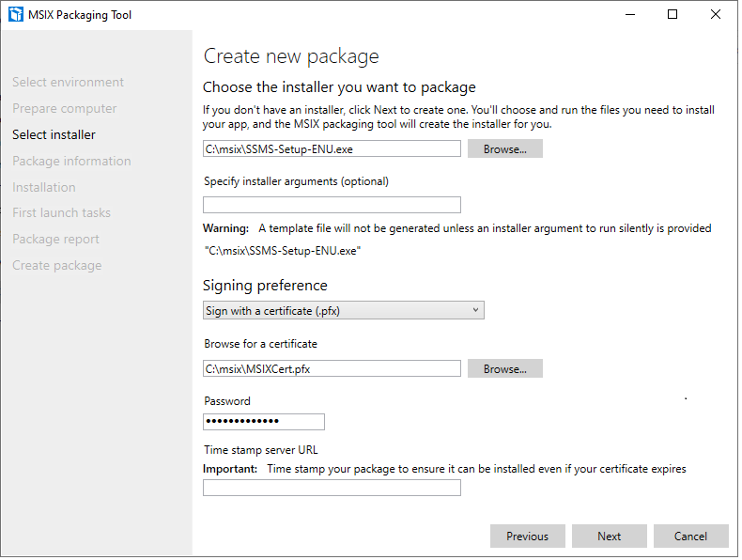The width and height of the screenshot is (742, 560).
Task: Open the Select installer step
Action: click(54, 135)
